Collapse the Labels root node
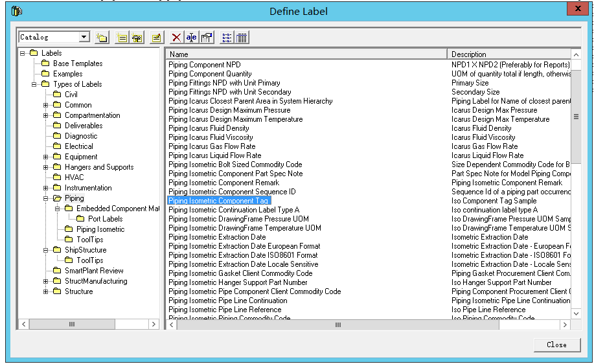Image resolution: width=594 pixels, height=364 pixels. pyautogui.click(x=23, y=53)
